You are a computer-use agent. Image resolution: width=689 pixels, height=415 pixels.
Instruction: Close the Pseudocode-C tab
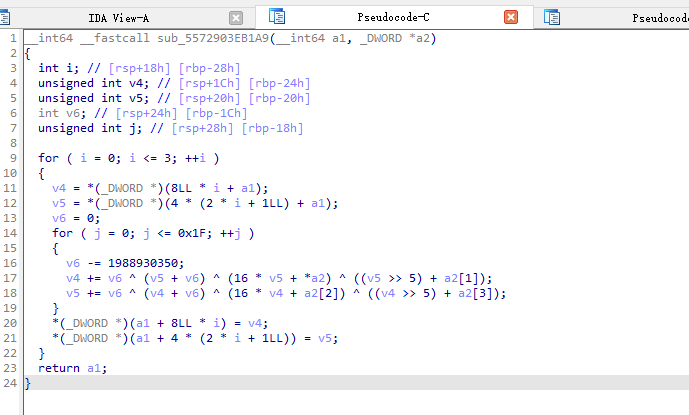pyautogui.click(x=511, y=17)
